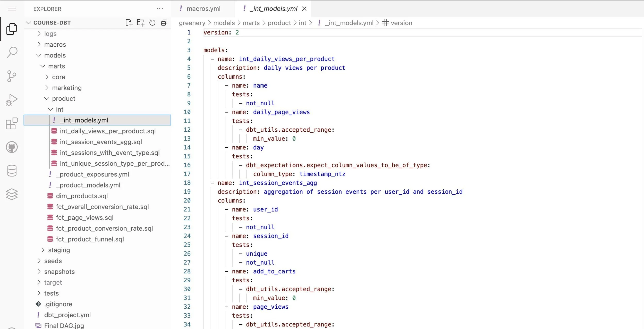Open the Extensions view
The height and width of the screenshot is (329, 644).
click(x=12, y=124)
